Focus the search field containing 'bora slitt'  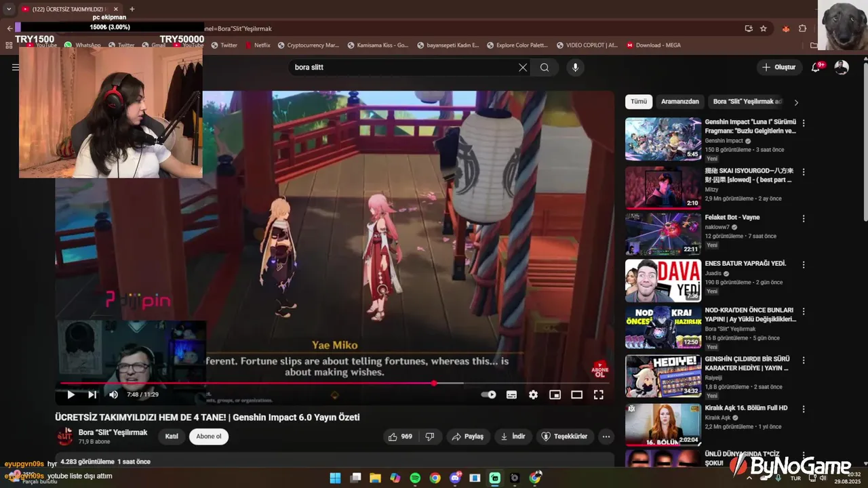tap(403, 67)
